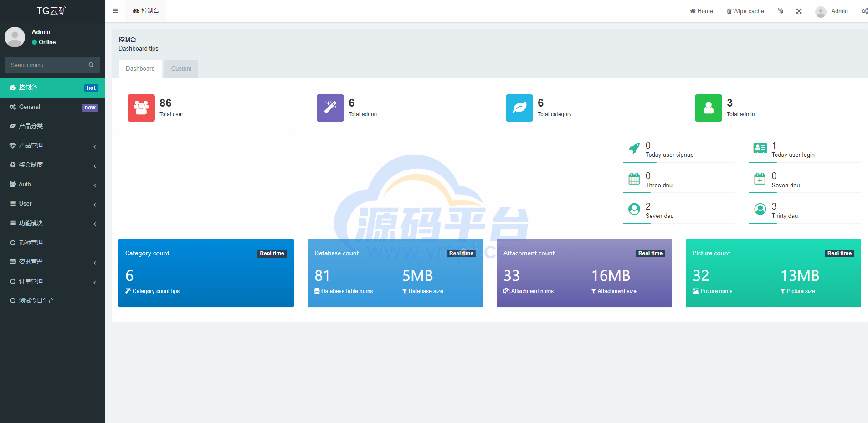868x423 pixels.
Task: Click the calendar-plus icon for Seven dnu
Action: tap(760, 179)
